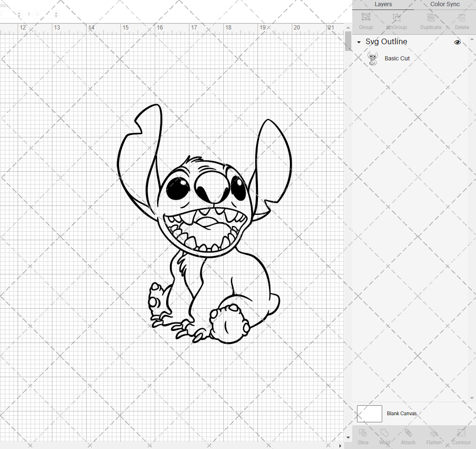Screen dimensions: 476x449
Task: Select the Stitch outline drawing on canvas
Action: click(204, 224)
